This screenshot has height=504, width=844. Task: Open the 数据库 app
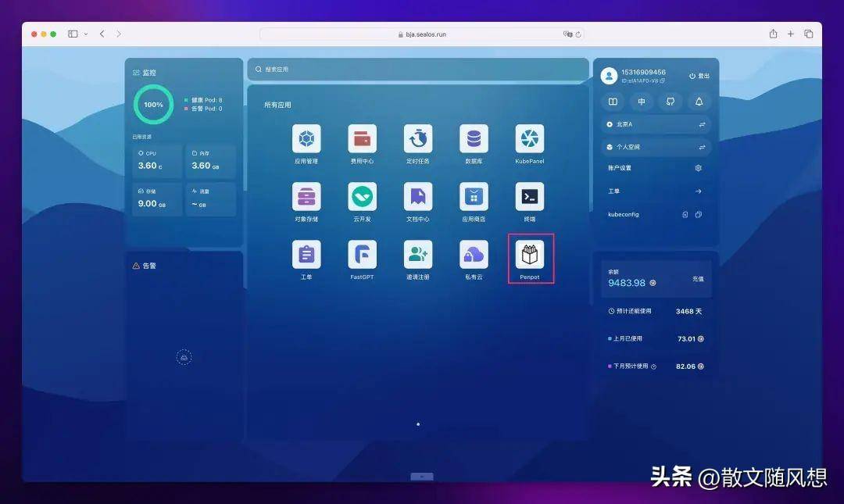click(x=474, y=139)
